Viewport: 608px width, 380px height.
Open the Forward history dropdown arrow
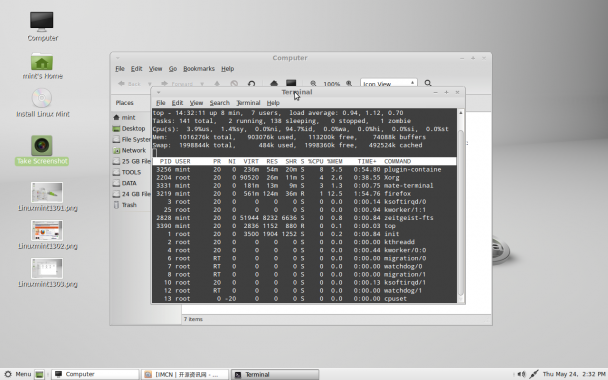pyautogui.click(x=202, y=84)
